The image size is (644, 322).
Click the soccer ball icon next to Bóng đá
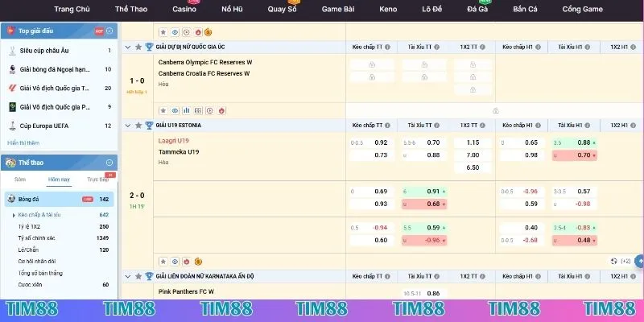coord(11,198)
